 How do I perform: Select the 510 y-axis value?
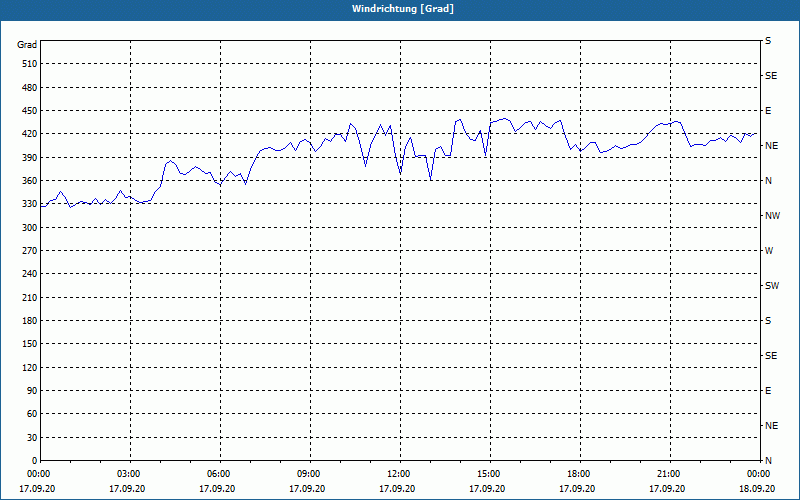click(30, 64)
